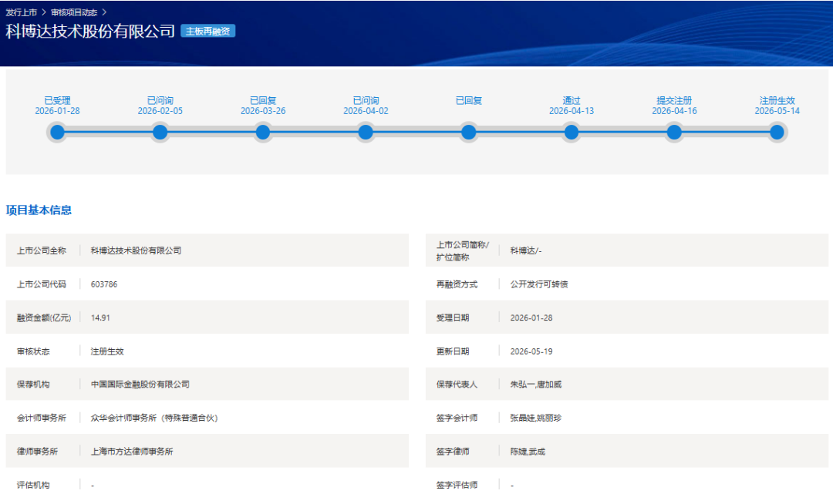
Task: Click the 更新日期 value 2026-05-19
Action: pyautogui.click(x=531, y=351)
